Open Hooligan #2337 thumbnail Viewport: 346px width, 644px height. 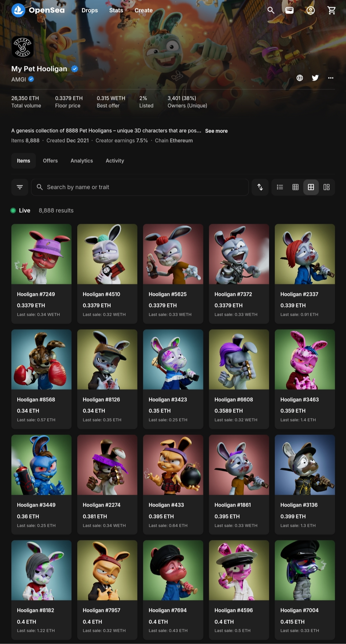tap(305, 254)
